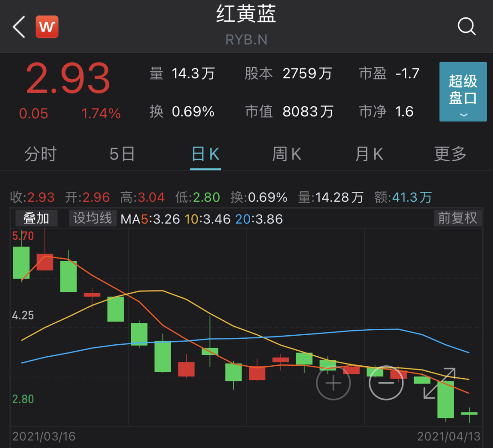Tap the 4.25 price axis label

point(23,316)
